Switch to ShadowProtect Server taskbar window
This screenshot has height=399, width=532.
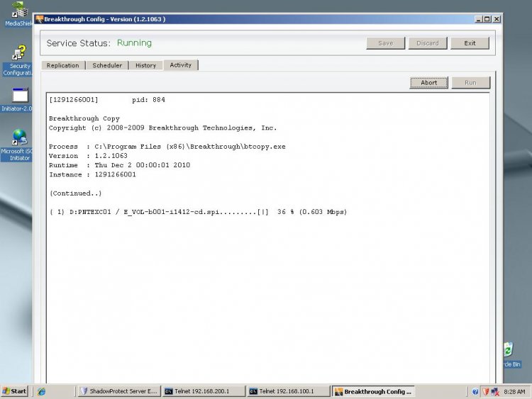tap(119, 391)
